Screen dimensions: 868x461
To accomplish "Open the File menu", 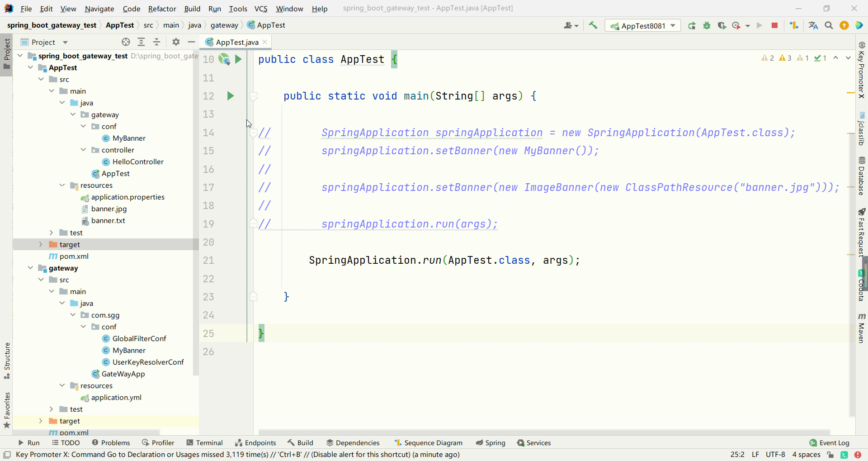I will [26, 9].
